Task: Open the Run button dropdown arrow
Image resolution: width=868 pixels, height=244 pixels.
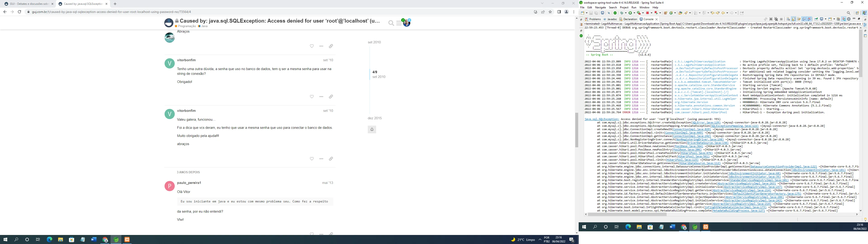Action: pos(634,13)
